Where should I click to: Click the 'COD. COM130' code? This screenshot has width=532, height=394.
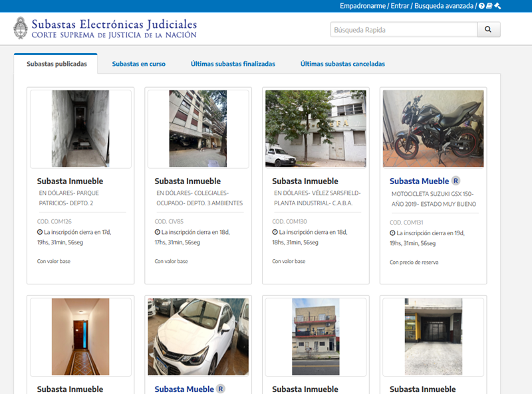289,221
